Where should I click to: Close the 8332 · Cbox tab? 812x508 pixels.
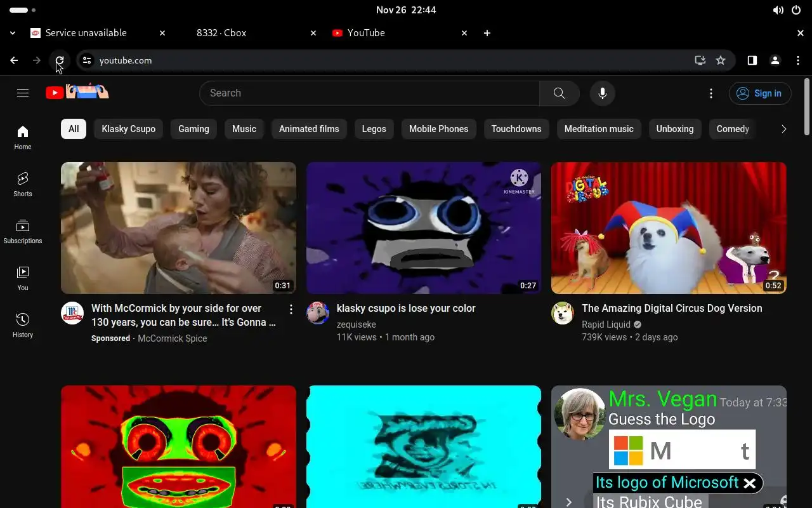point(313,33)
